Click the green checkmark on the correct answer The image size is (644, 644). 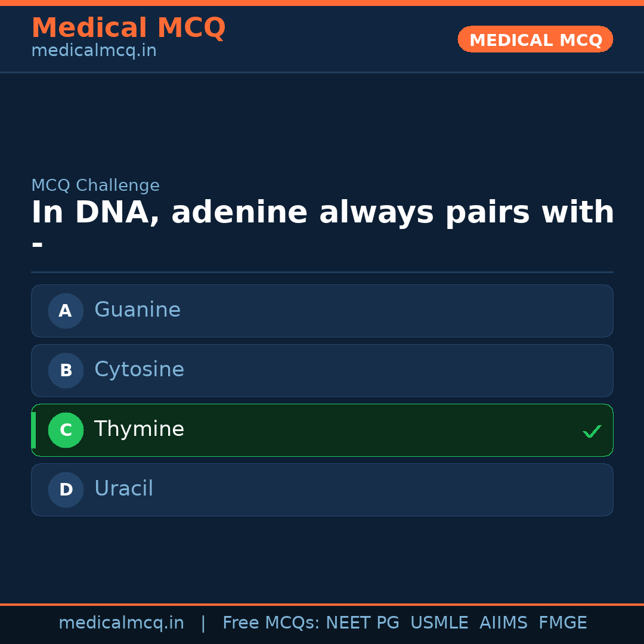pos(592,431)
